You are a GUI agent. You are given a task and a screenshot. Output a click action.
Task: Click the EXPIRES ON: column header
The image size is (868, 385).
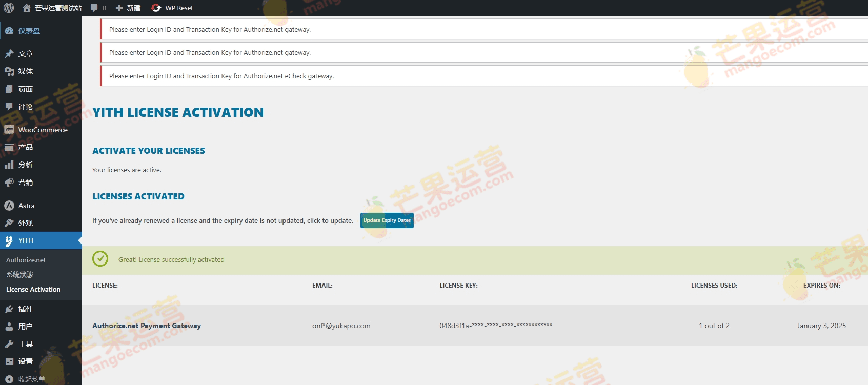pos(821,285)
